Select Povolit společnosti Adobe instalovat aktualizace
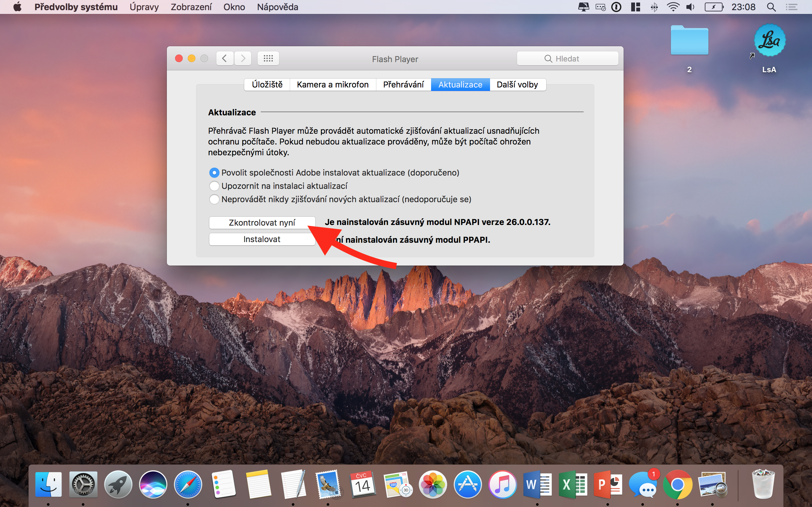Image resolution: width=812 pixels, height=507 pixels. click(214, 173)
